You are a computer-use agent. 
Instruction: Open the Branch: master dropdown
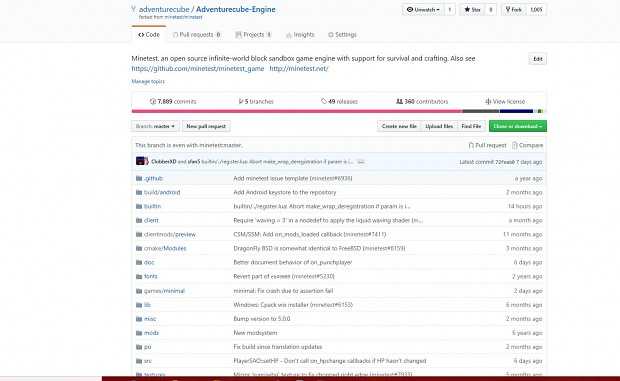pos(155,126)
